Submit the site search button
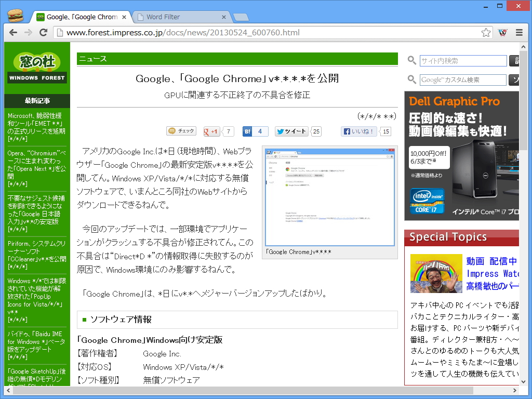This screenshot has height=399, width=532. pyautogui.click(x=514, y=61)
